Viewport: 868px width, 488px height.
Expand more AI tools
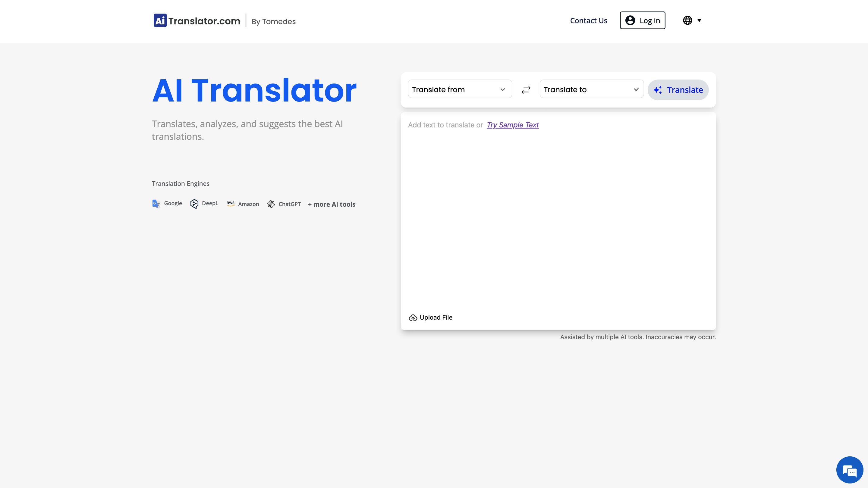[332, 204]
